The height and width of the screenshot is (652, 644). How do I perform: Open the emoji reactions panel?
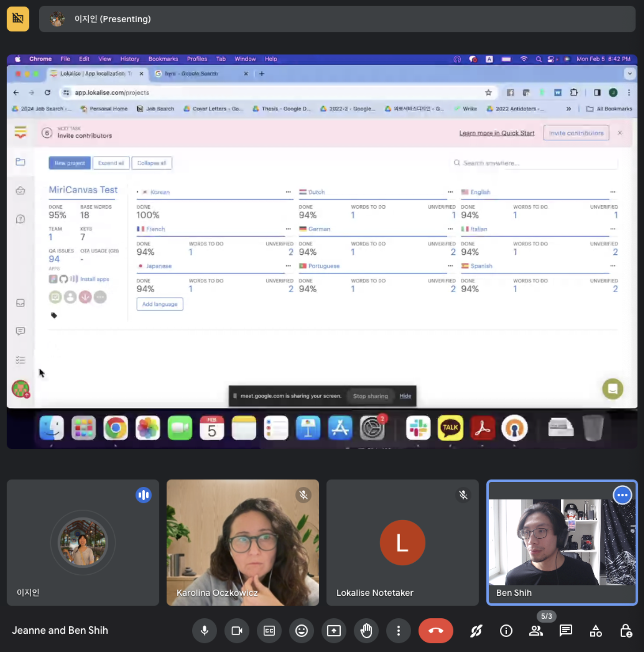pyautogui.click(x=302, y=631)
